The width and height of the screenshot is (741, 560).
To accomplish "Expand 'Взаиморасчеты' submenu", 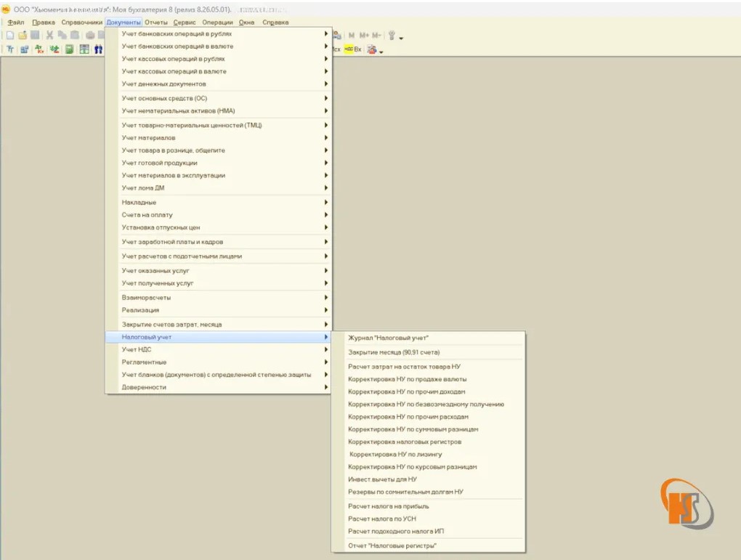I will [x=219, y=297].
